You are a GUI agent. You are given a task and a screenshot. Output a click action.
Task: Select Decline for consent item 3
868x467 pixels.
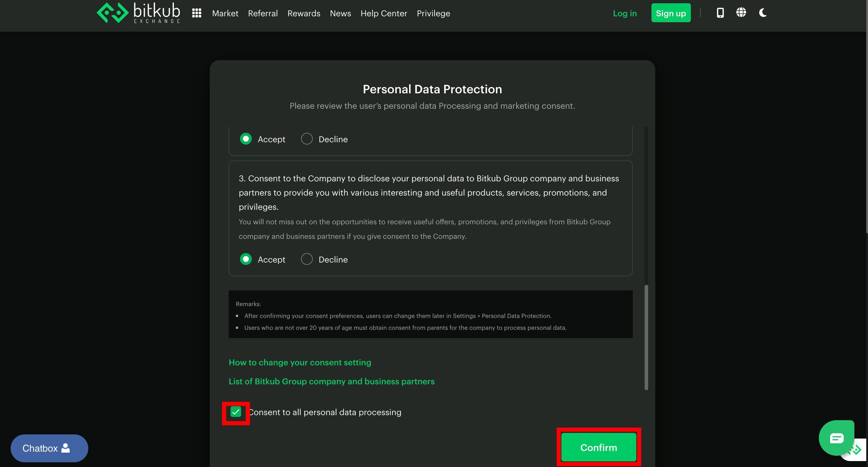pos(307,259)
